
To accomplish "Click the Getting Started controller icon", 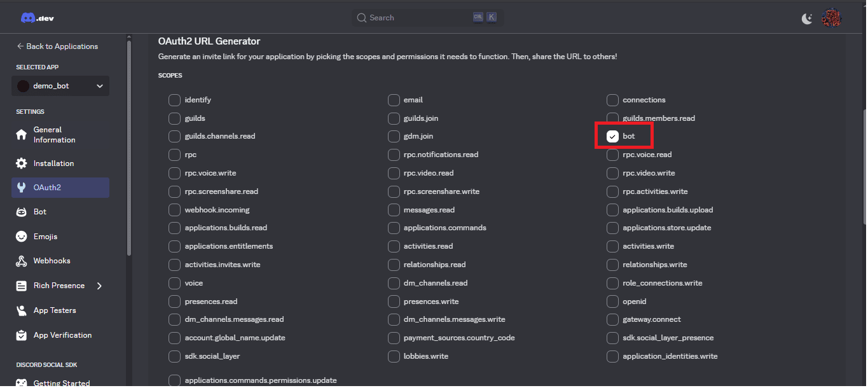I will tap(22, 383).
